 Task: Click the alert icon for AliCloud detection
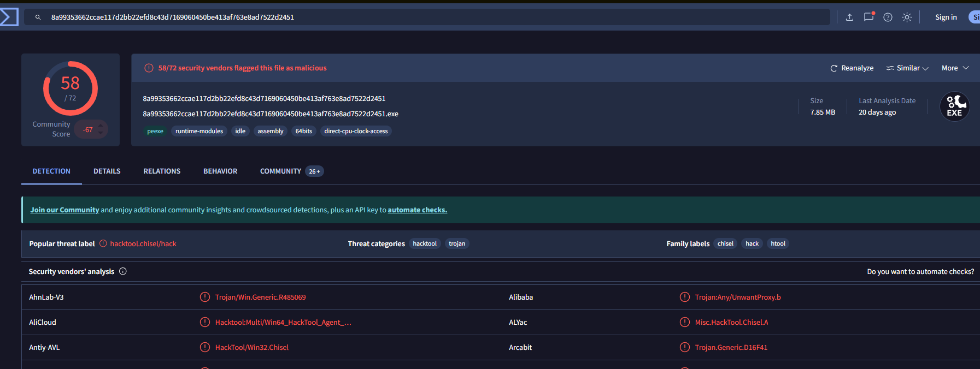click(x=205, y=322)
